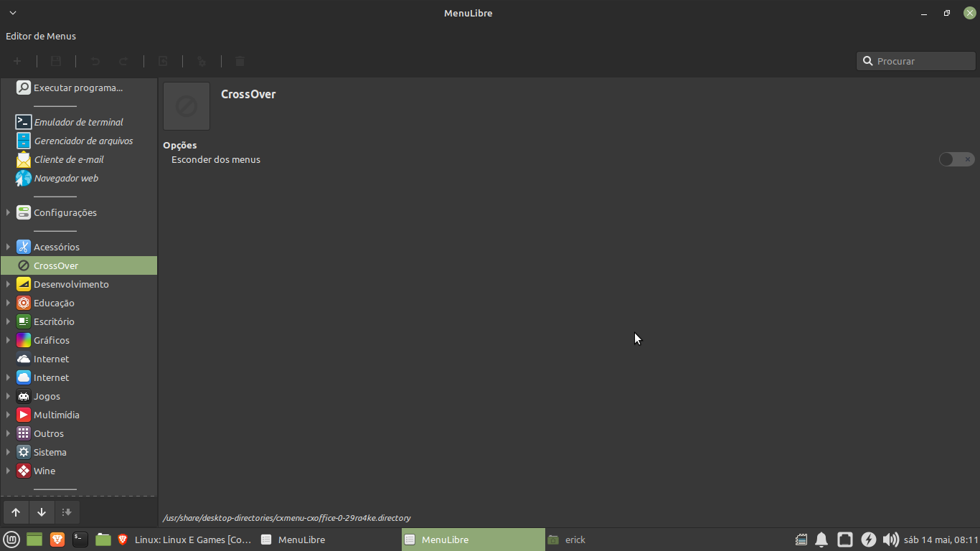Select the Executar programa entry
Screen dimensions: 980x551
click(79, 88)
